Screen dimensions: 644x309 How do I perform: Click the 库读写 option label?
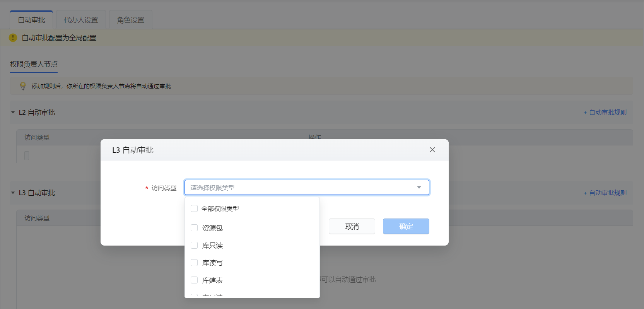click(x=212, y=263)
